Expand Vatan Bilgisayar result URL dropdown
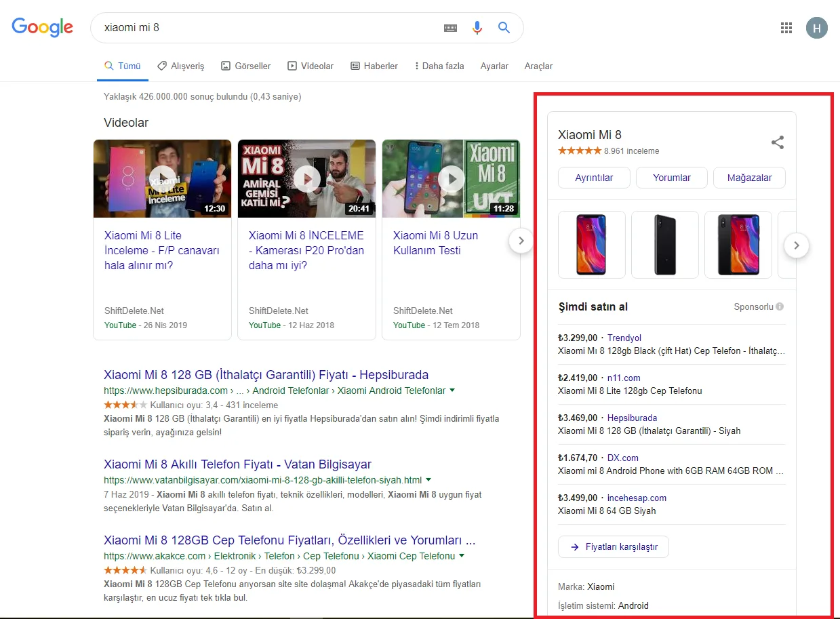 point(428,480)
